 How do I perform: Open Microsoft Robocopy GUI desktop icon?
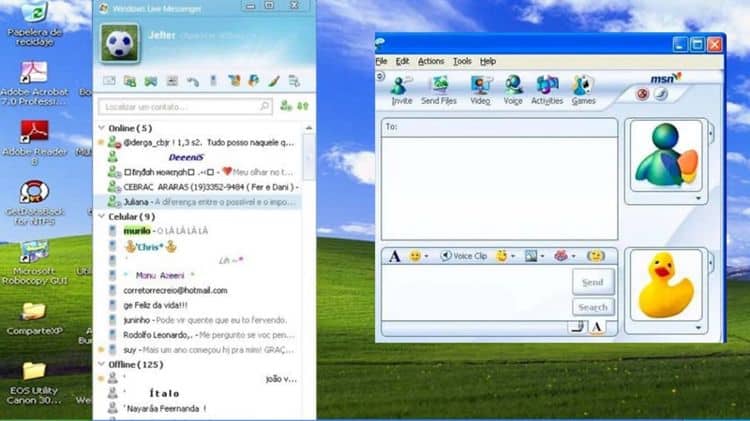coord(34,263)
